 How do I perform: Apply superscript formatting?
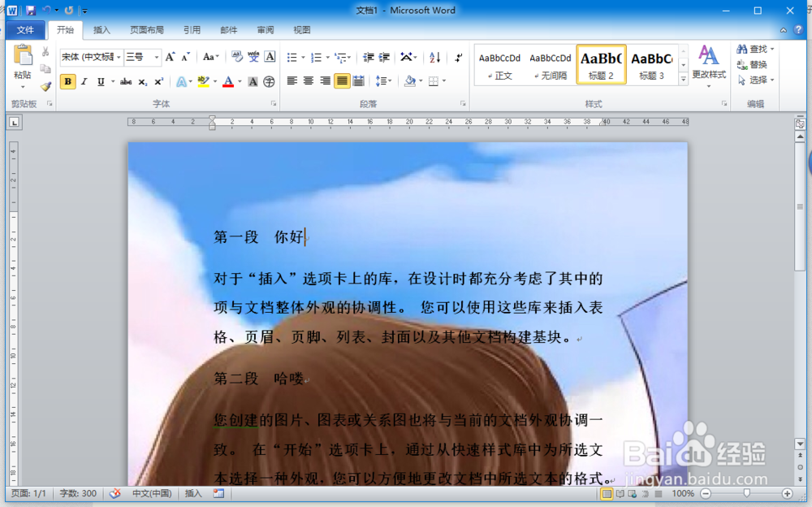pyautogui.click(x=158, y=82)
